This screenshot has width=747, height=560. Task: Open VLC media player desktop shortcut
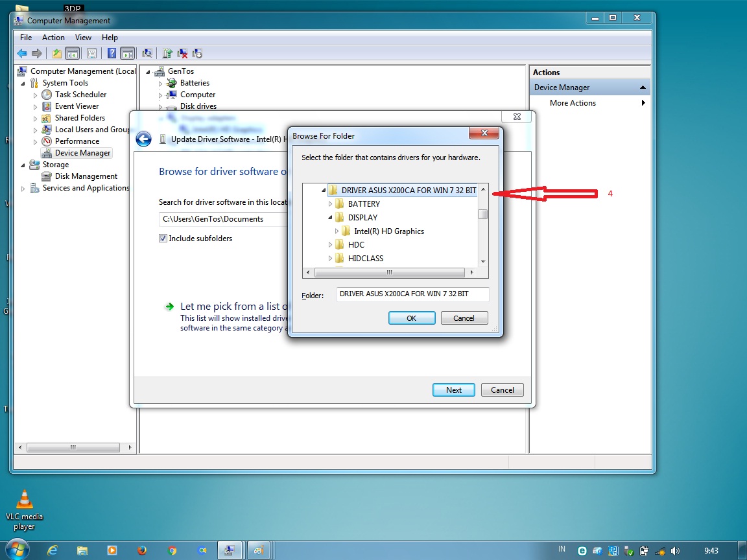tap(24, 509)
